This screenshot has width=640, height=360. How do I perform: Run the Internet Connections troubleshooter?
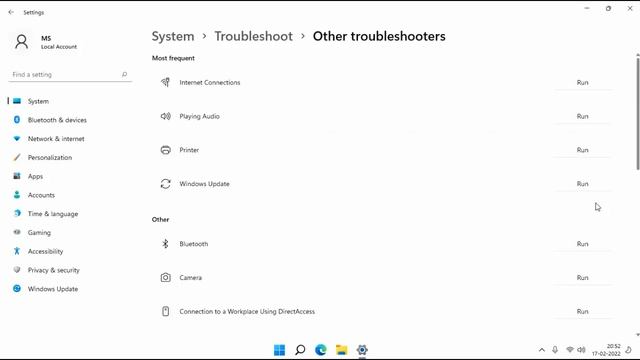[x=582, y=82]
